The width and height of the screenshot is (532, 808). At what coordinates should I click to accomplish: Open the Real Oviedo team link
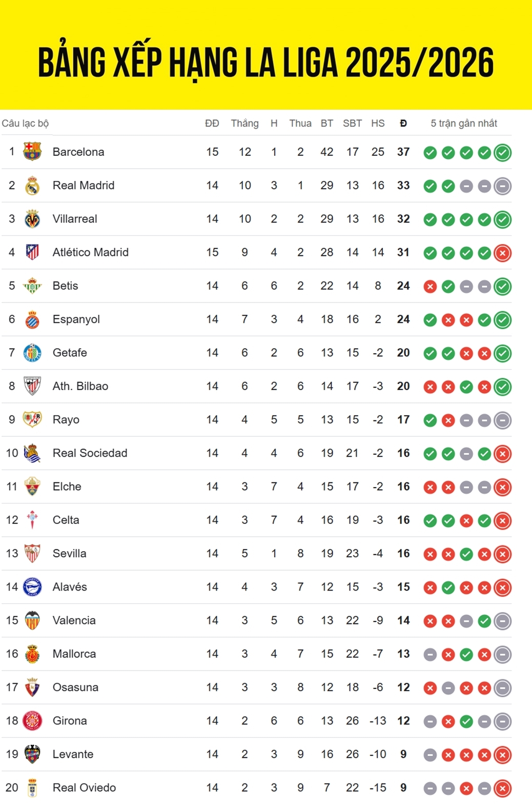pyautogui.click(x=84, y=787)
